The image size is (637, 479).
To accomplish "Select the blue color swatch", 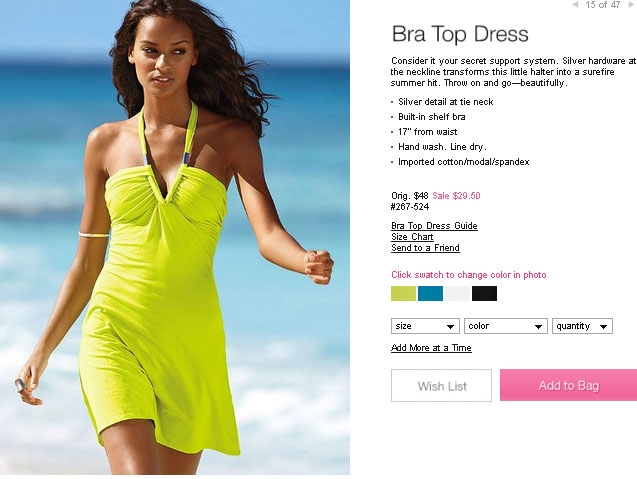I will tap(430, 293).
